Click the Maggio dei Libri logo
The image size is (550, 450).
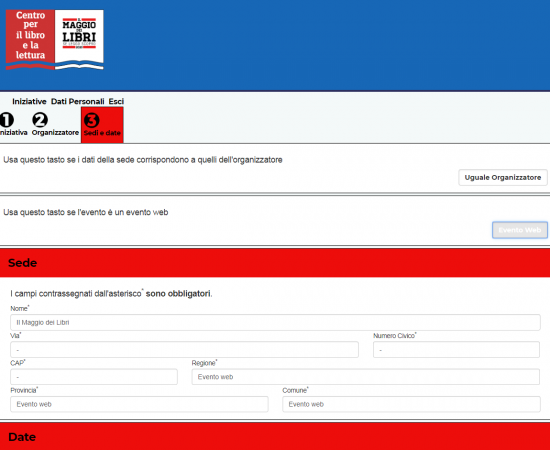tap(79, 40)
